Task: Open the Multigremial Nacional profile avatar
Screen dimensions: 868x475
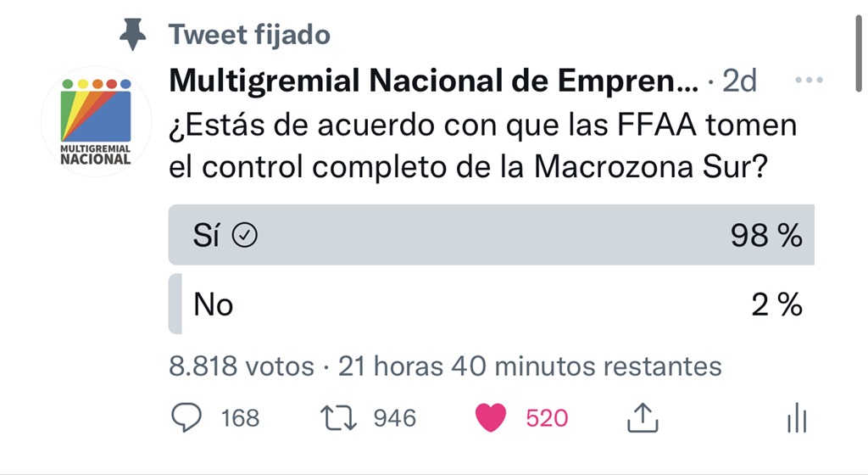Action: tap(96, 122)
